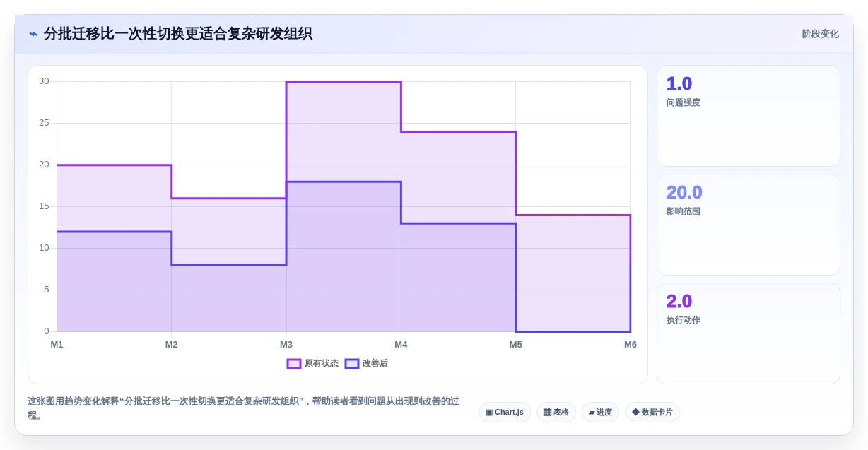Toggle the 改善后 legend entry
Image resolution: width=868 pixels, height=450 pixels.
coord(366,364)
